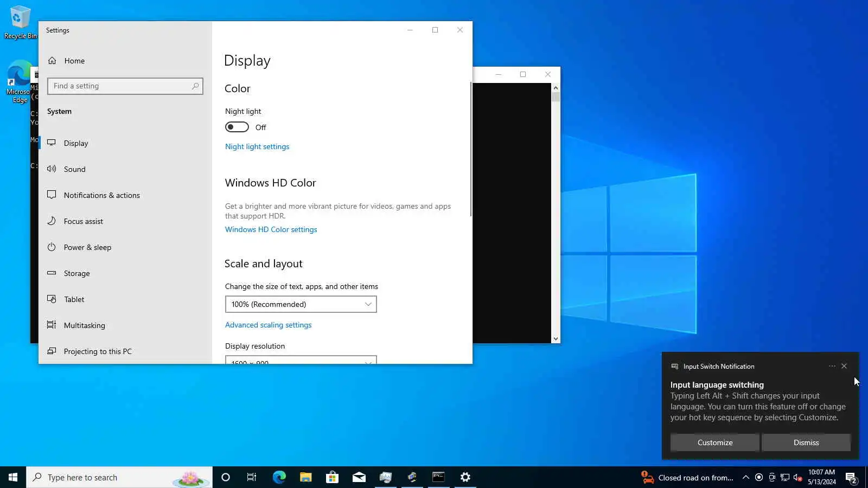Screen dimensions: 868x488
Task: Select Display in the System sidebar
Action: tap(125, 143)
